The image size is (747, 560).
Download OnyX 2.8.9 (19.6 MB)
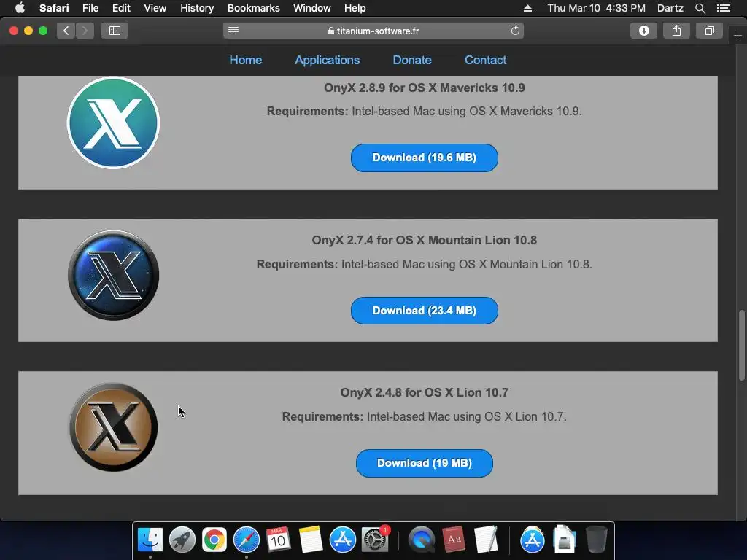pyautogui.click(x=425, y=157)
